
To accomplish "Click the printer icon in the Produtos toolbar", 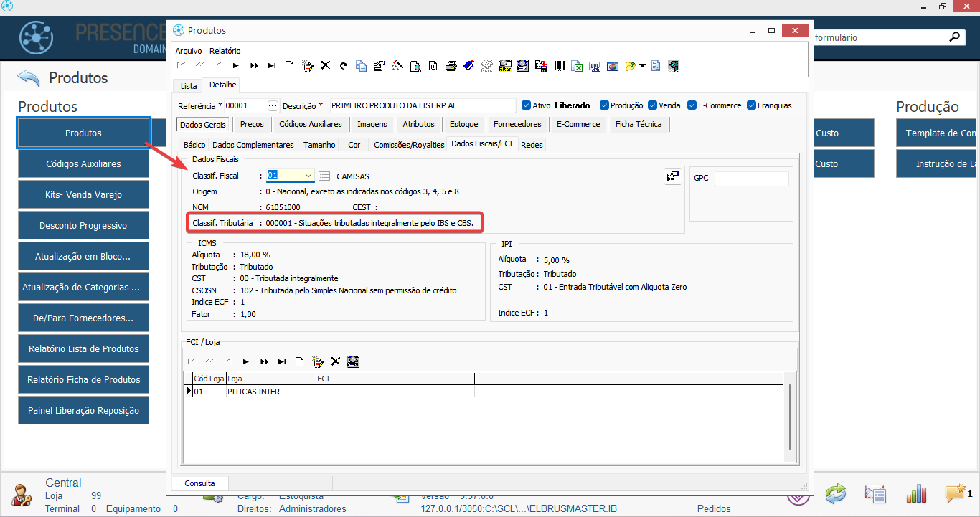I will click(x=451, y=66).
